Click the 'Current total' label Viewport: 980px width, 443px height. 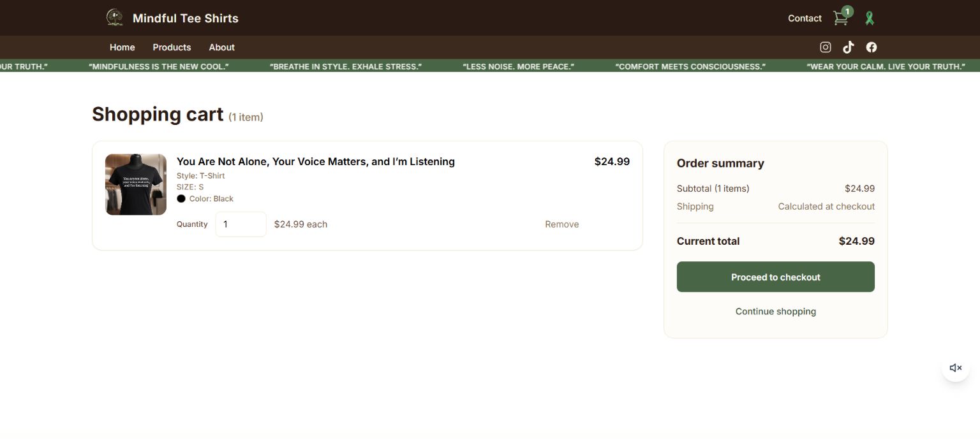(708, 242)
